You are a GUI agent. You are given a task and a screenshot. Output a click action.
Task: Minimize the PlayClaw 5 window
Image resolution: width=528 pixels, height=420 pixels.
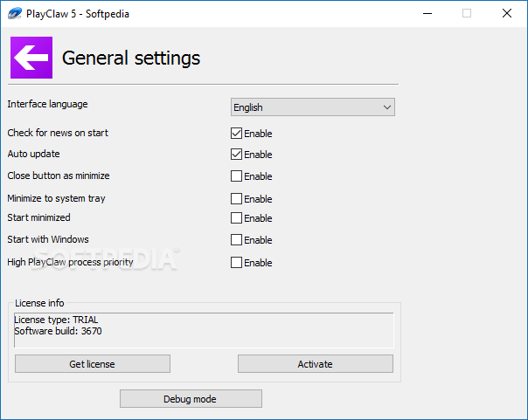pyautogui.click(x=427, y=13)
